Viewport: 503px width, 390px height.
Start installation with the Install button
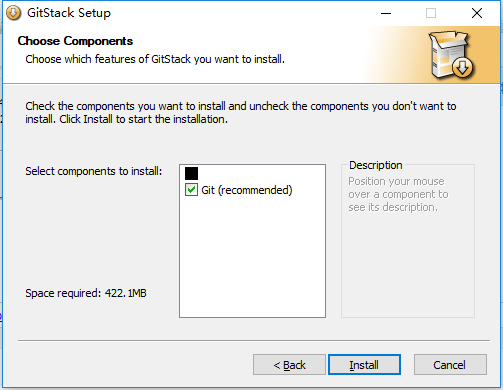364,365
